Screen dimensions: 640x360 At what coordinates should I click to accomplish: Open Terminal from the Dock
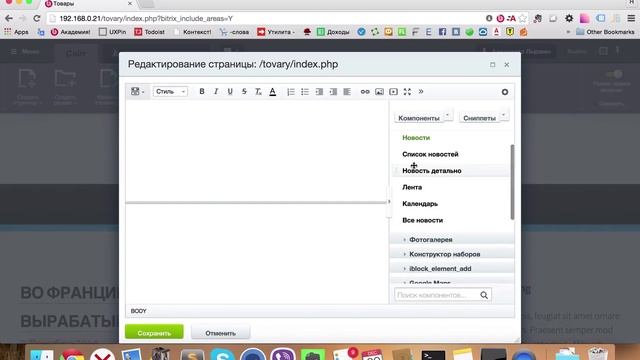coord(433,354)
